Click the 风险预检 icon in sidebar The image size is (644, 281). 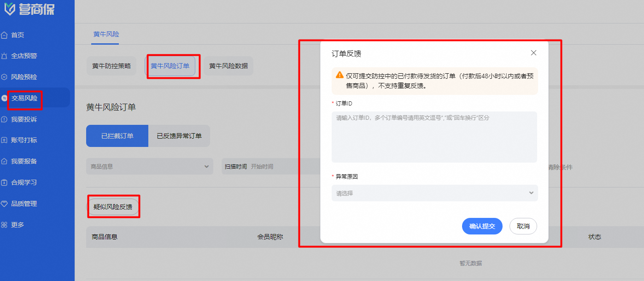coord(4,77)
